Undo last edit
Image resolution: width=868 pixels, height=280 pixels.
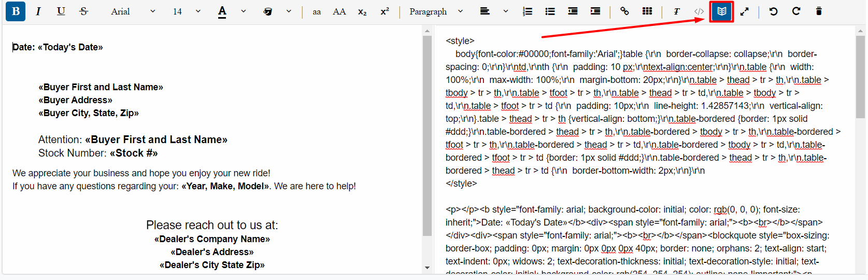[773, 11]
